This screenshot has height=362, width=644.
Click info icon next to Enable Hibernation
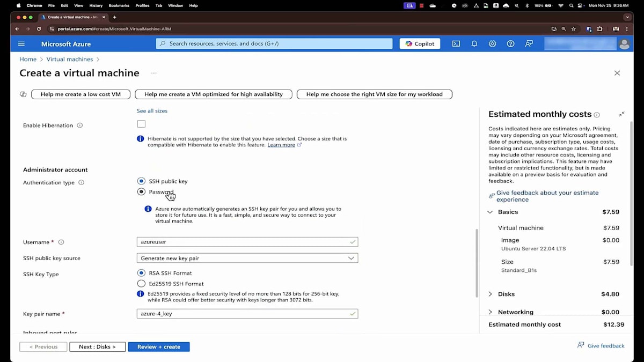80,125
